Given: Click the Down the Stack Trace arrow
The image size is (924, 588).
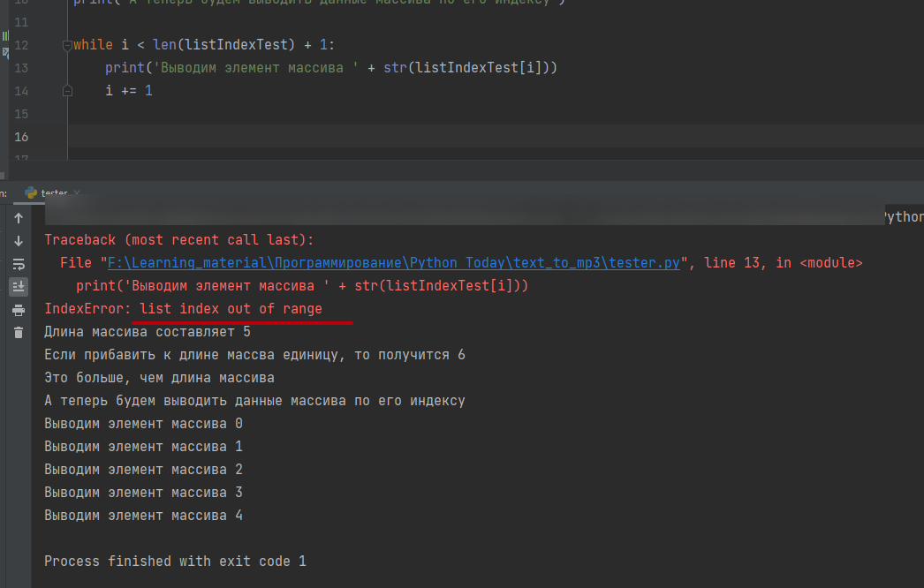Looking at the screenshot, I should pos(19,241).
